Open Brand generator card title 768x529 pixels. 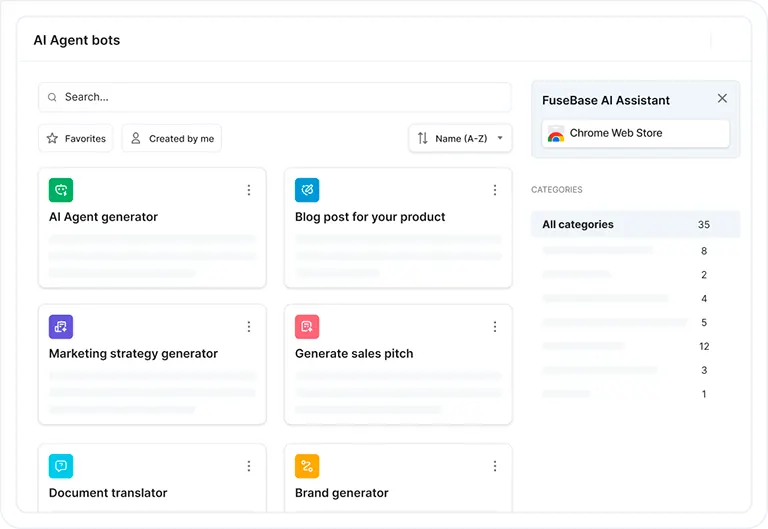(x=341, y=493)
